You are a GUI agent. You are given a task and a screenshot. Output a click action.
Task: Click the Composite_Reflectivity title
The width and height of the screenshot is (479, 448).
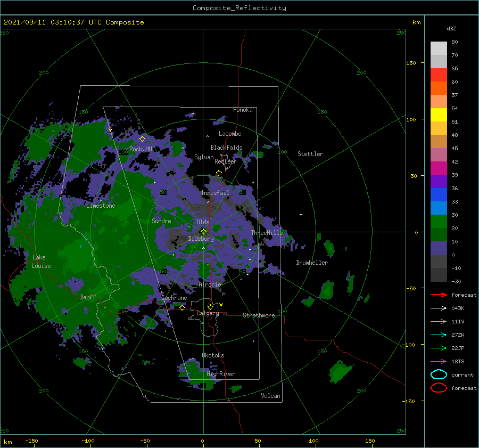tap(240, 8)
